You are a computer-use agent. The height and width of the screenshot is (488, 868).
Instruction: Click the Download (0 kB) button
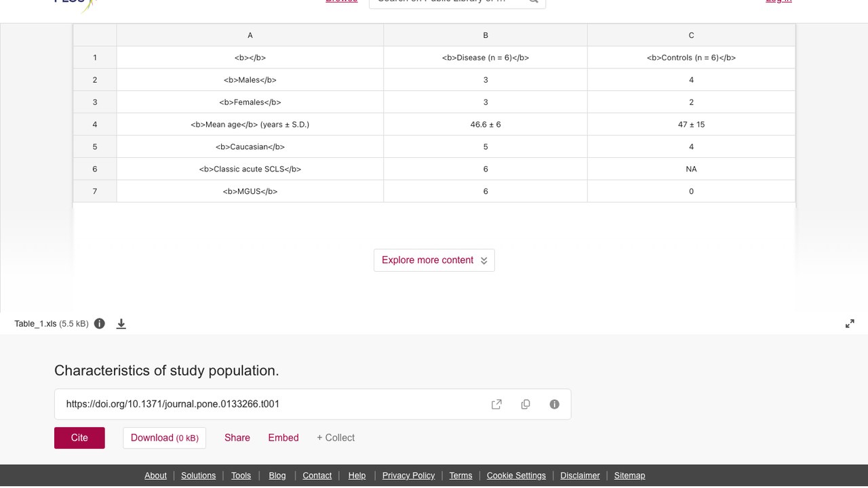pos(164,438)
